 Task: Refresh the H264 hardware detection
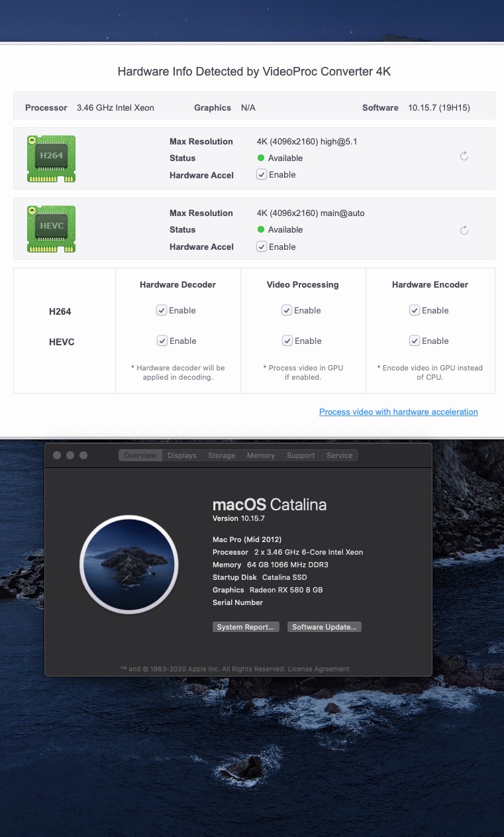pos(464,156)
